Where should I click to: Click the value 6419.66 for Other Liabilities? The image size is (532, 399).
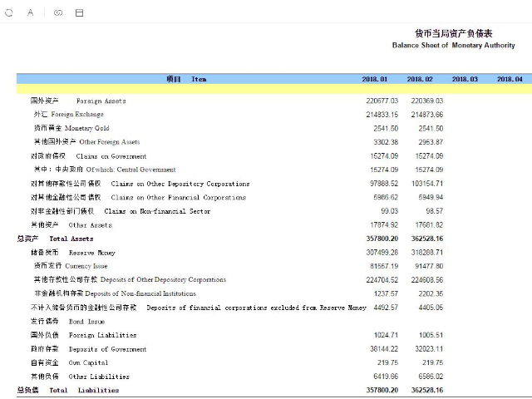386,377
